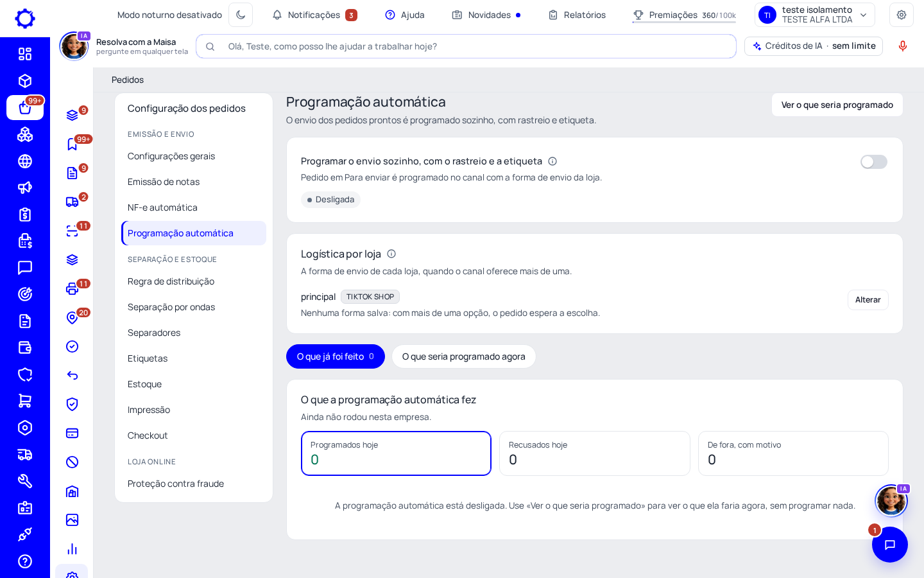Open location pin icon with badge 20

pyautogui.click(x=73, y=318)
